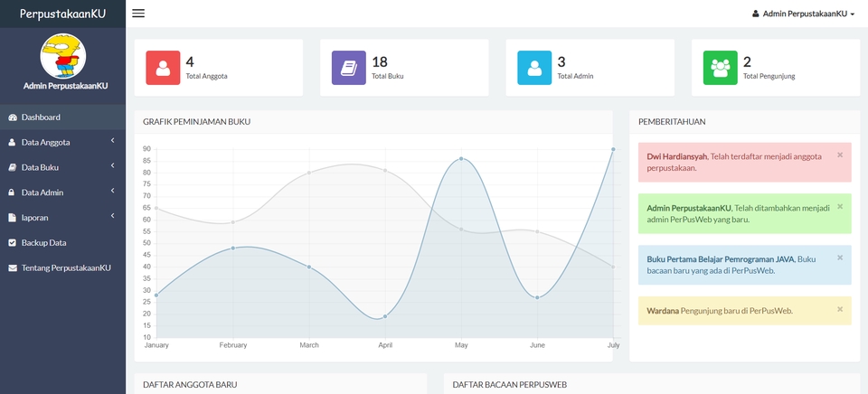This screenshot has height=394, width=868.
Task: Click the May peak data point on chart
Action: (x=461, y=159)
